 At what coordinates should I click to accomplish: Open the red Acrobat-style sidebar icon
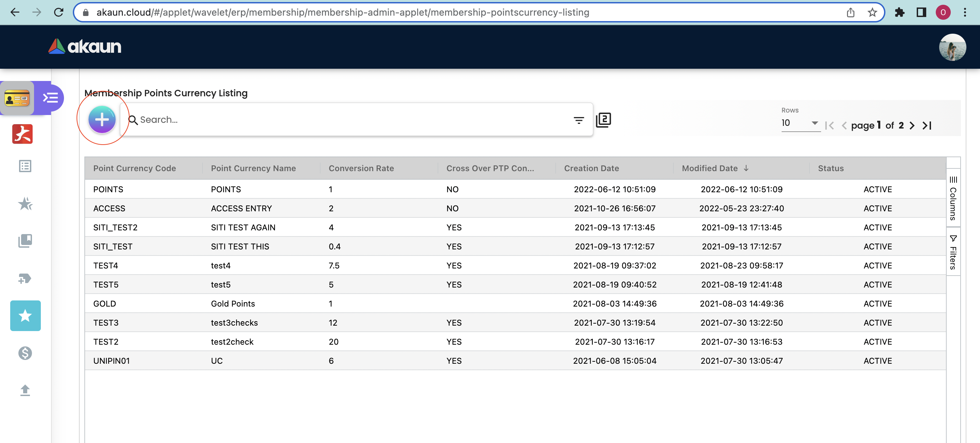tap(22, 134)
